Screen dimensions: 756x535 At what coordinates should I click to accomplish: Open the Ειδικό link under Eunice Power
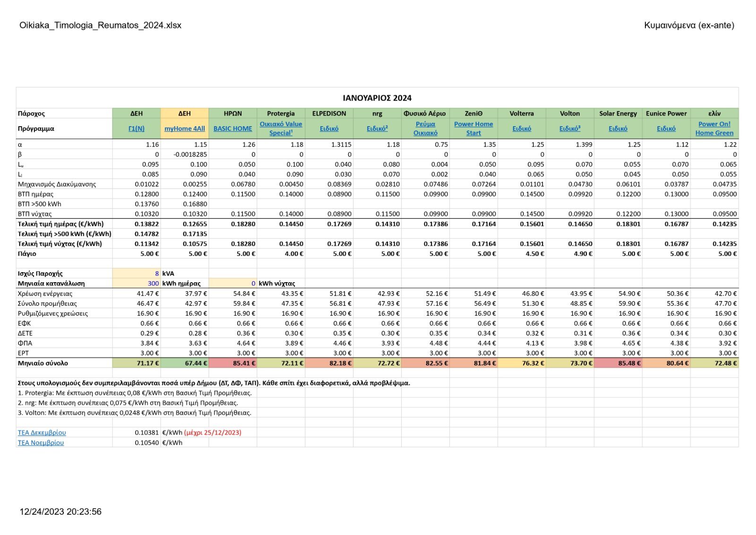(666, 129)
